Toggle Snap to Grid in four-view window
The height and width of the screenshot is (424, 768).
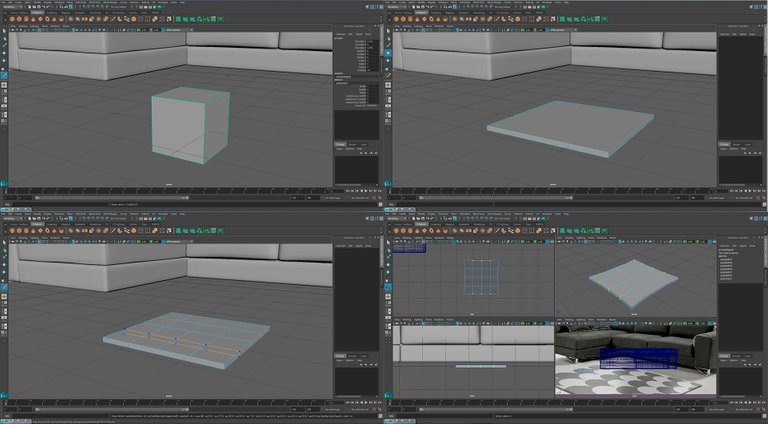click(x=468, y=218)
